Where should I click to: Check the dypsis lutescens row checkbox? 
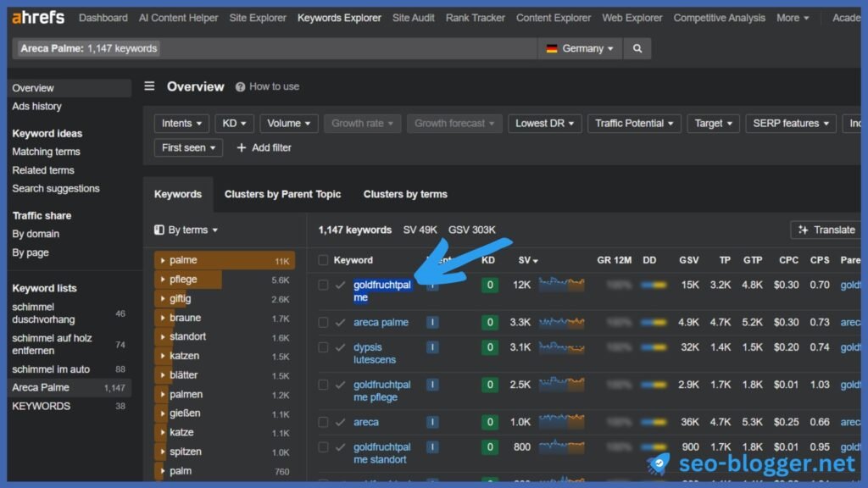323,347
